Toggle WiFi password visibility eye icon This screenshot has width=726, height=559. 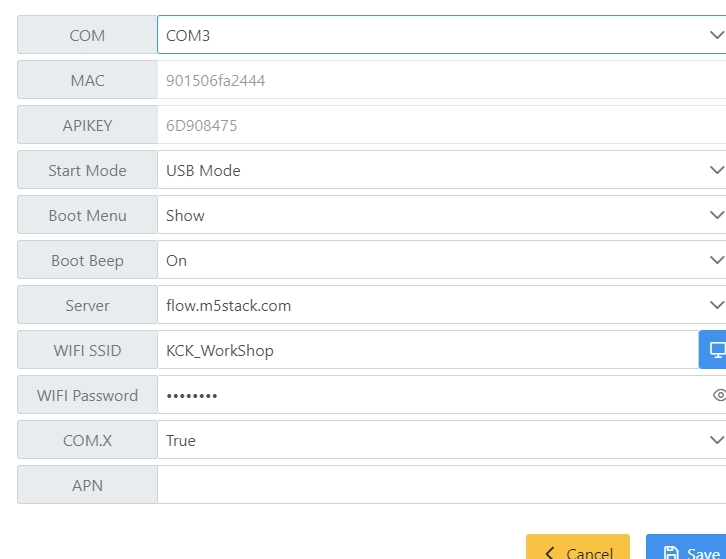click(x=718, y=395)
